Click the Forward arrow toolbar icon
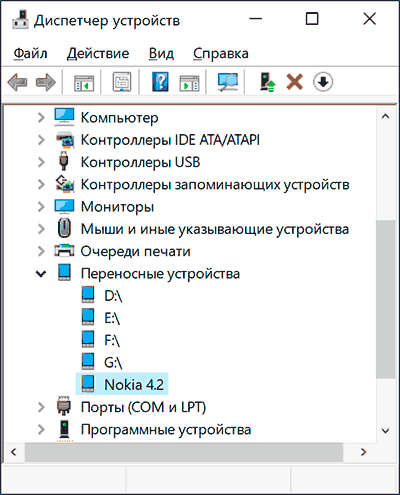The image size is (400, 495). pyautogui.click(x=46, y=82)
